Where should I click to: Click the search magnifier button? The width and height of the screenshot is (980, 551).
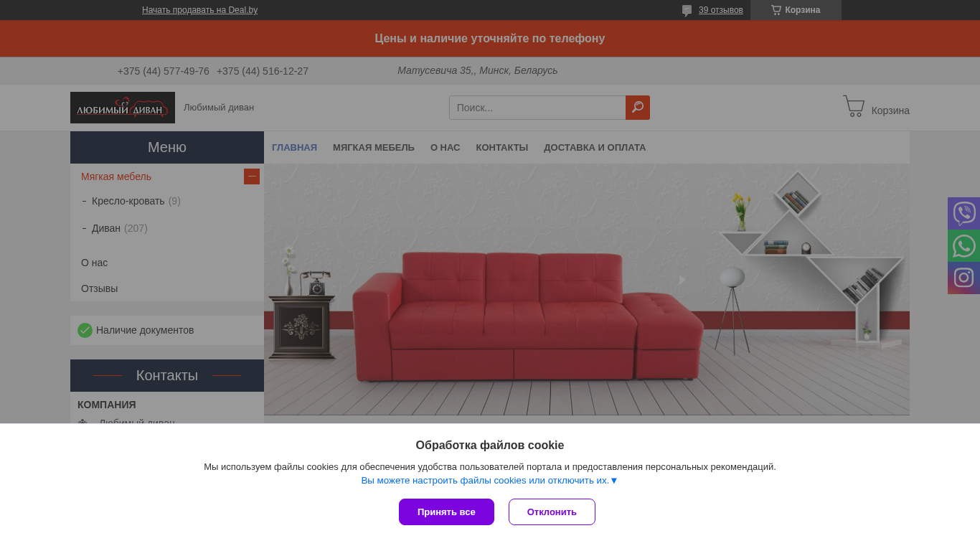pos(638,108)
